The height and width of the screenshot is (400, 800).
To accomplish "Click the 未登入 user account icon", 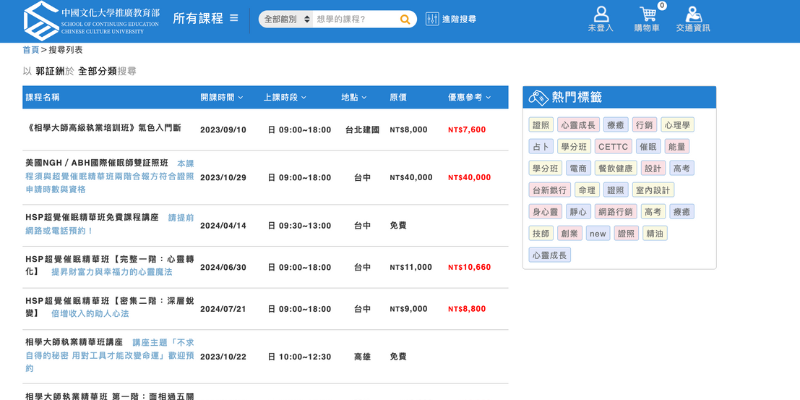I will pyautogui.click(x=601, y=19).
